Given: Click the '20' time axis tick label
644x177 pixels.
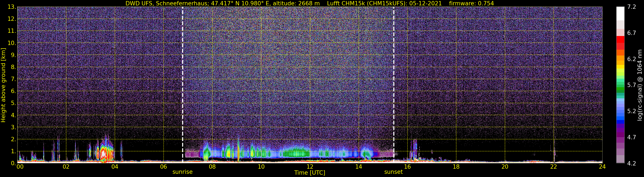Looking at the screenshot, I should [505, 167].
